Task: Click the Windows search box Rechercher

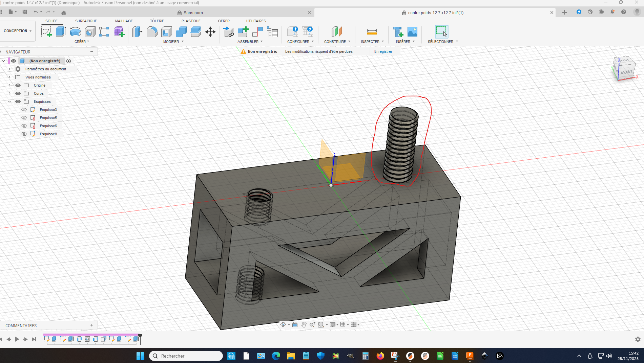Action: tap(186, 356)
